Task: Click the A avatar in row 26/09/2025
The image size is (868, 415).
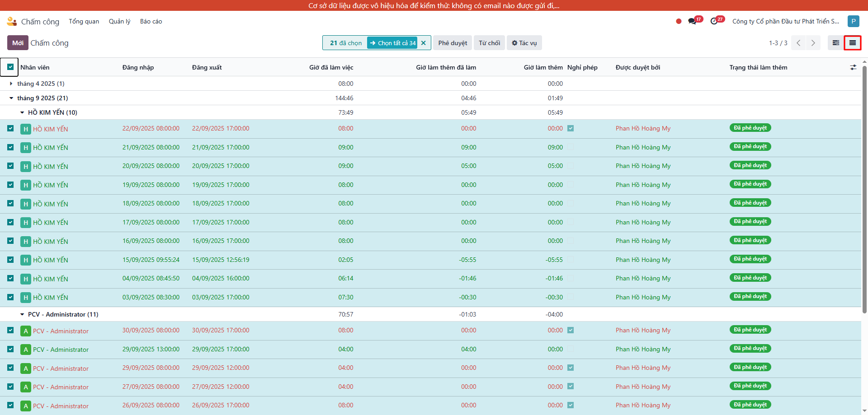Action: [26, 406]
